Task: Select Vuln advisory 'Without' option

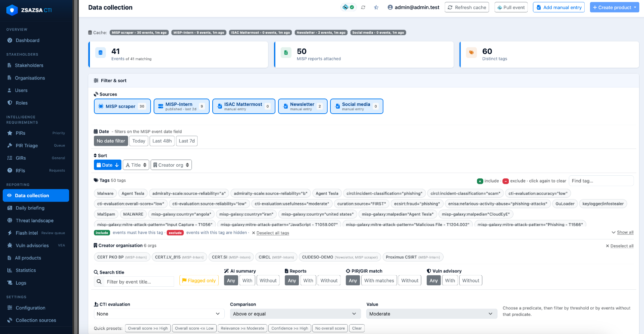Action: tap(471, 281)
